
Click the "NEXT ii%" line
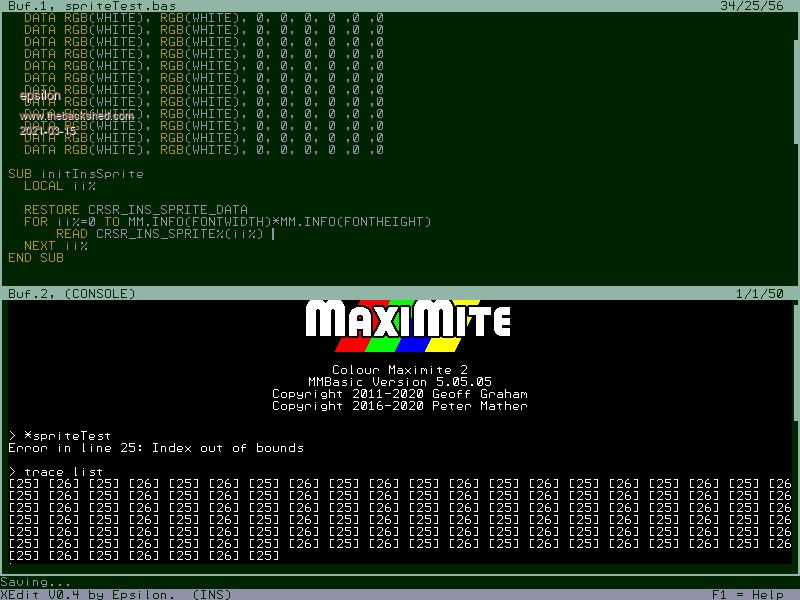[x=56, y=246]
